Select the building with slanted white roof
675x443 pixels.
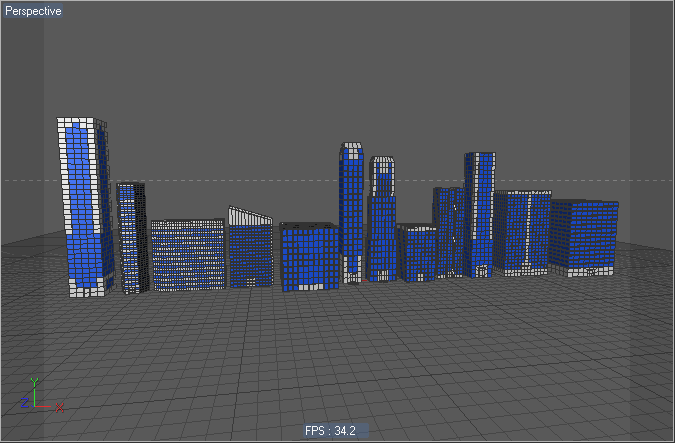[x=251, y=247]
